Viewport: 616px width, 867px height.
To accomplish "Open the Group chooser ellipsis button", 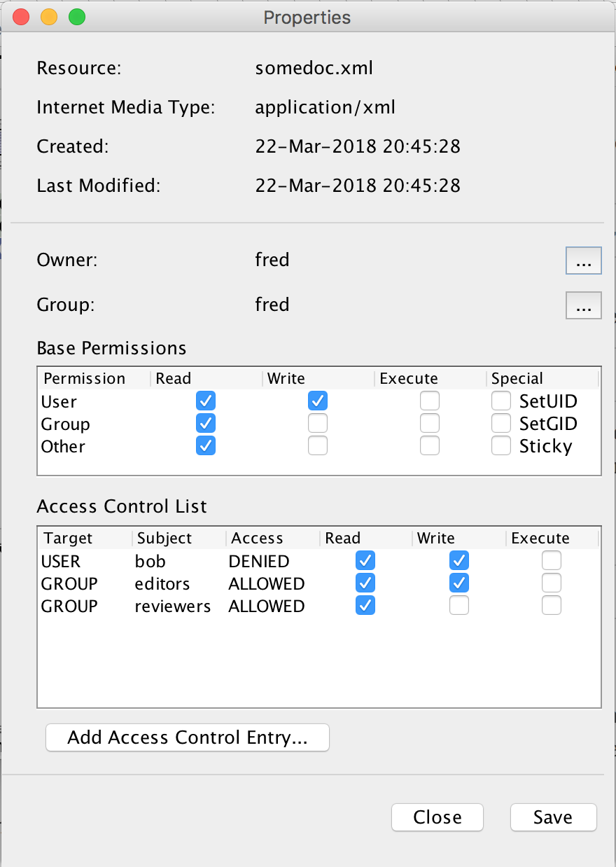I will click(583, 305).
